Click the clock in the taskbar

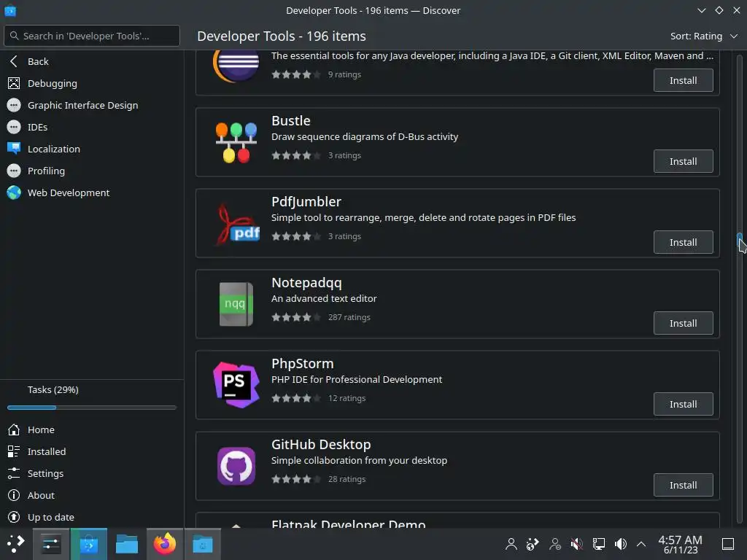point(681,544)
